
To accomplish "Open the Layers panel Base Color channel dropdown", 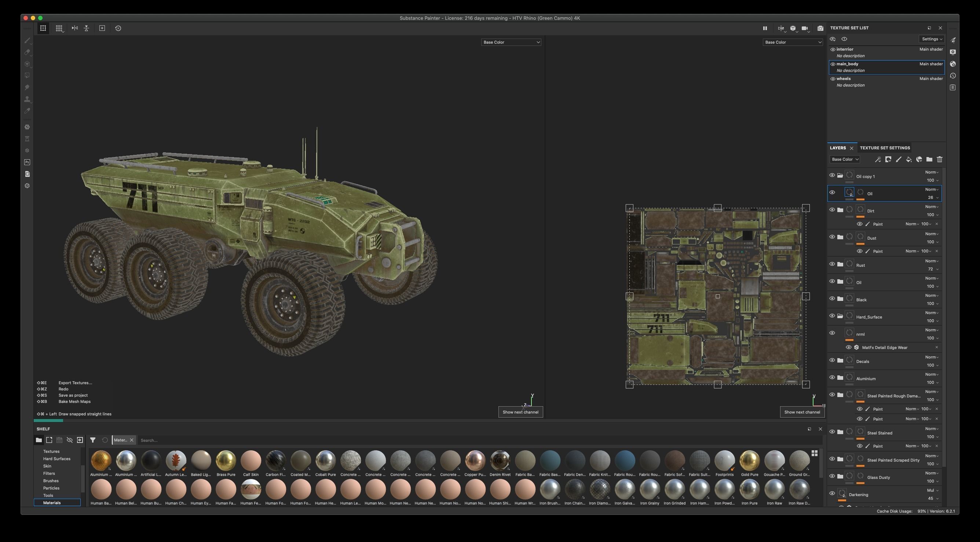I will pos(845,160).
